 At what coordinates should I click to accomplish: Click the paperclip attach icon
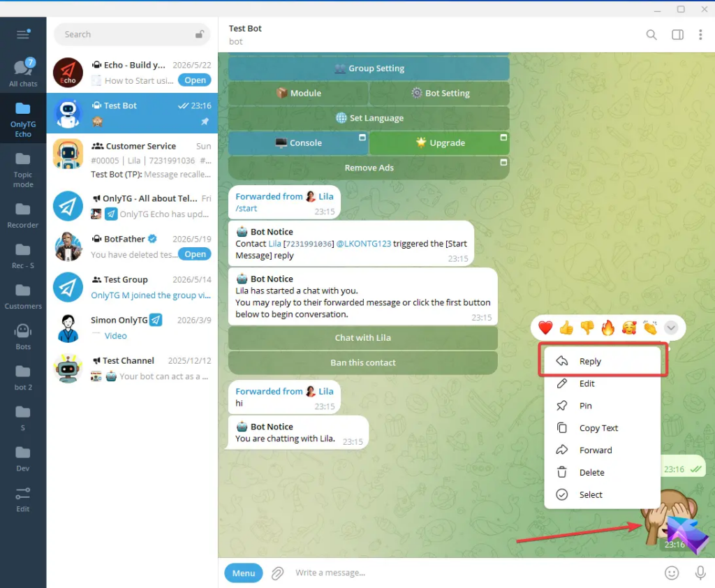(277, 573)
